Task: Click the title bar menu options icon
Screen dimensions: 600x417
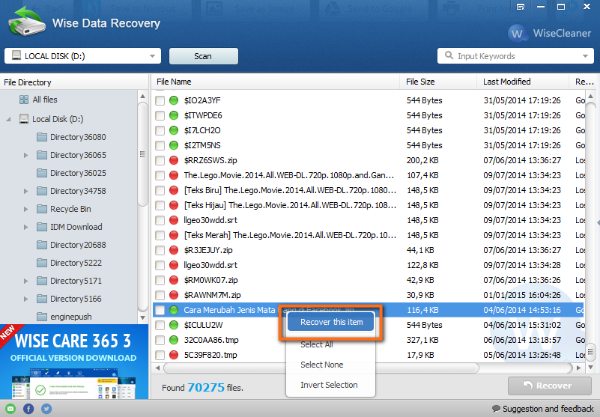Action: pyautogui.click(x=520, y=7)
